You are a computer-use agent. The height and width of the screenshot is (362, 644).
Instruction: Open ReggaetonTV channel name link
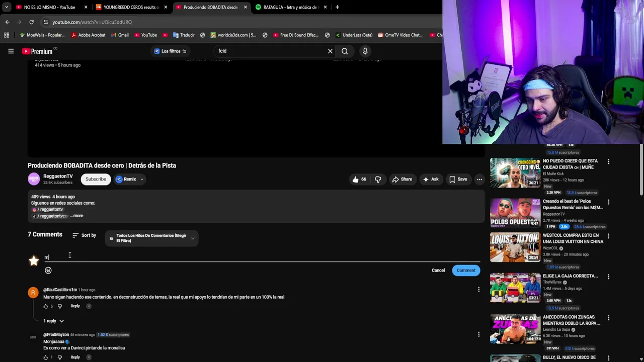(x=58, y=176)
